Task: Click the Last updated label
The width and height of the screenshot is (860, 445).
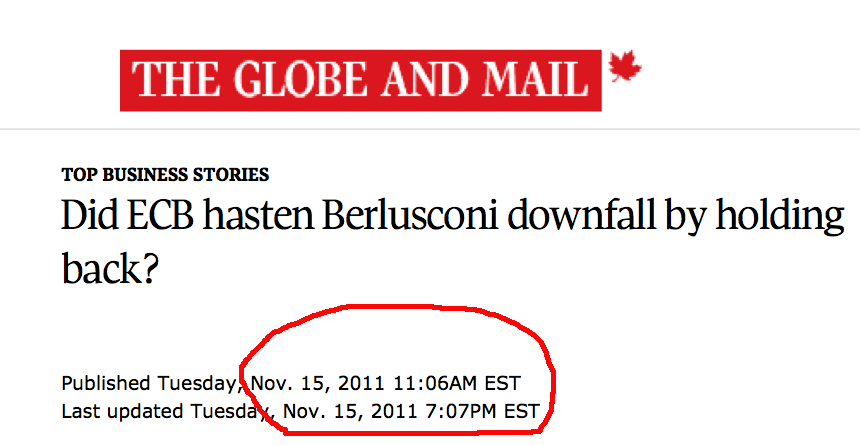Action: [x=122, y=411]
